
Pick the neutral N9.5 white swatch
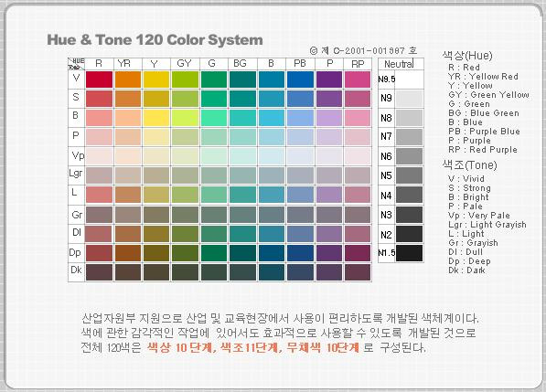tap(409, 79)
